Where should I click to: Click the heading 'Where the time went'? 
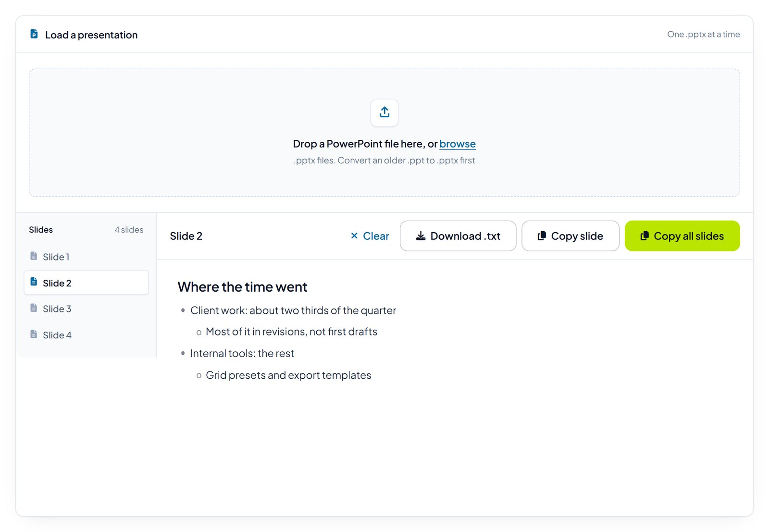[242, 287]
